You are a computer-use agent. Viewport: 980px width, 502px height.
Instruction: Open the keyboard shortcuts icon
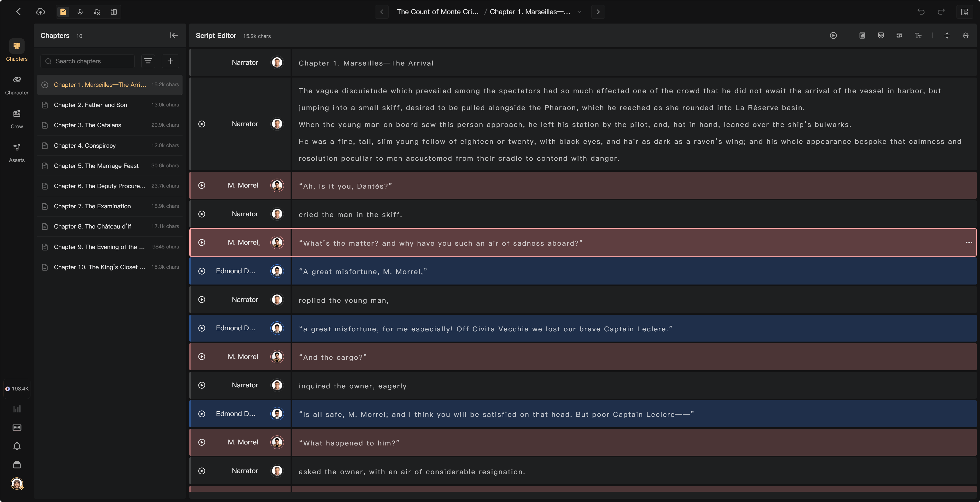click(x=17, y=428)
